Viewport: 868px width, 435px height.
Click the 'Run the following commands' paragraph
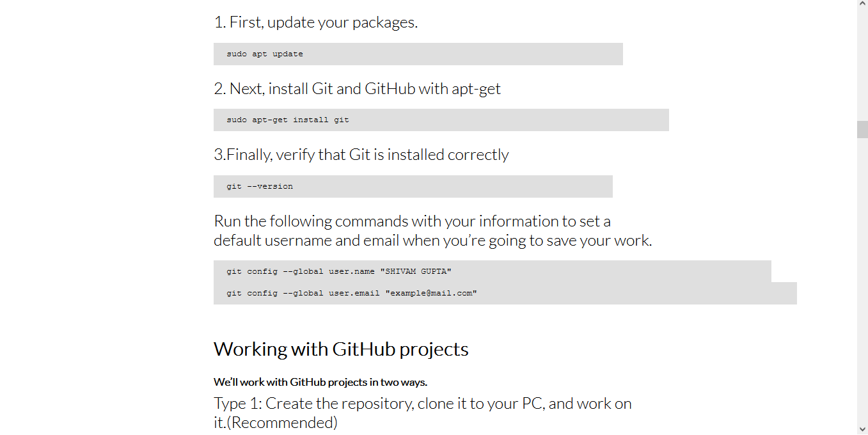click(433, 231)
